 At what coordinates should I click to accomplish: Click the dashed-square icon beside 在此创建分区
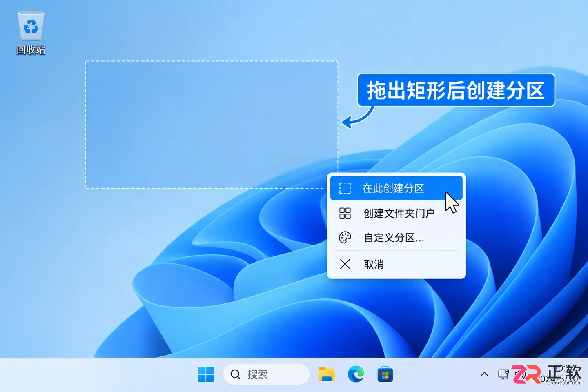(x=345, y=188)
